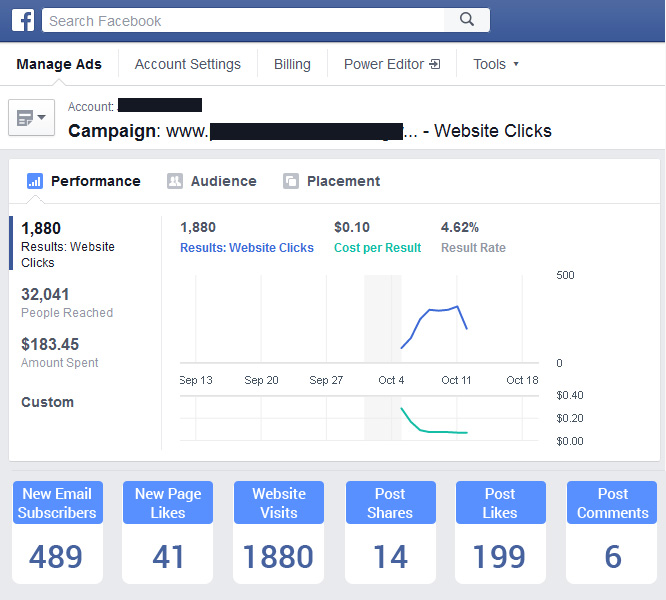666x600 pixels.
Task: Click the Results: Website Clicks chart link
Action: [247, 248]
